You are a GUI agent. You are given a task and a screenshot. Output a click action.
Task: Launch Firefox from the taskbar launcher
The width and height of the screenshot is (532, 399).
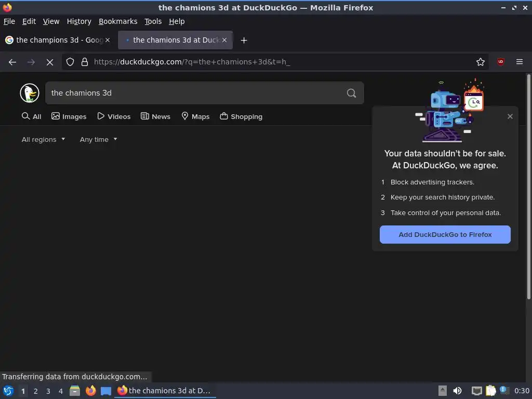(x=90, y=391)
